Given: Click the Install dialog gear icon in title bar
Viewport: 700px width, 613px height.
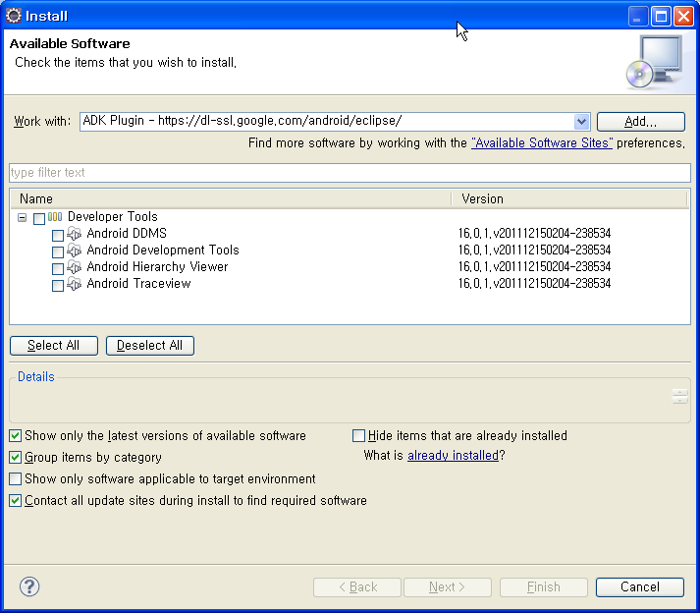Looking at the screenshot, I should 14,16.
